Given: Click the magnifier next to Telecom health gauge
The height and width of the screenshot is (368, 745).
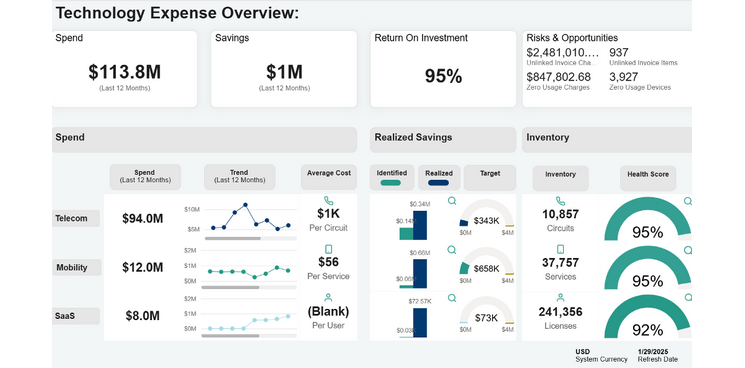Looking at the screenshot, I should click(x=688, y=201).
